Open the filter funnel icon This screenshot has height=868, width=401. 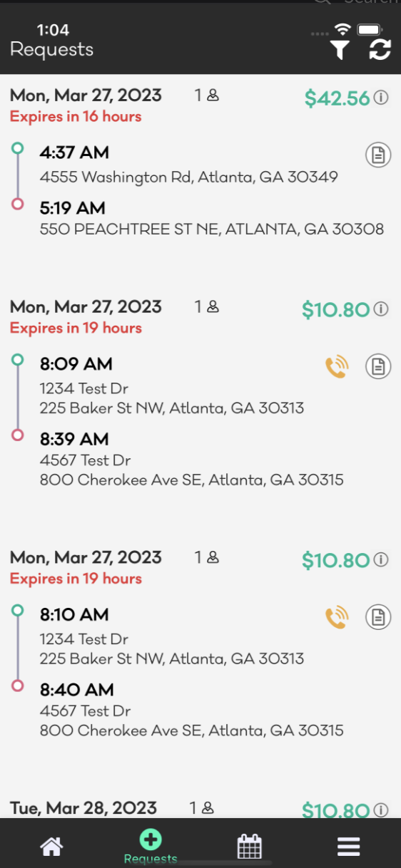click(x=340, y=49)
